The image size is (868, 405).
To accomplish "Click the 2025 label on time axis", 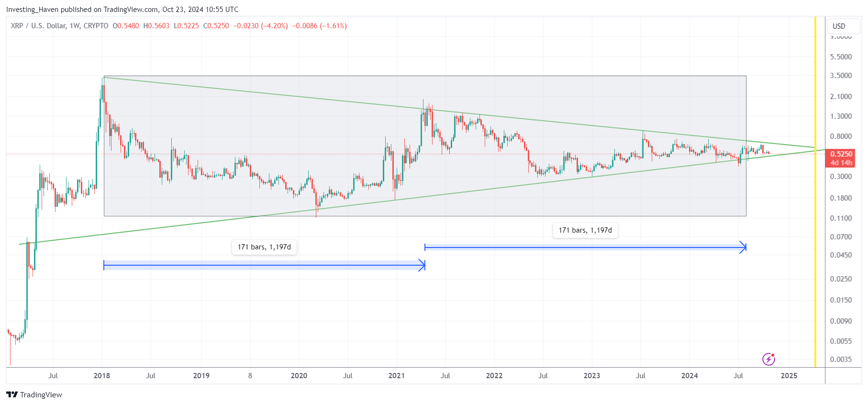I will click(789, 376).
